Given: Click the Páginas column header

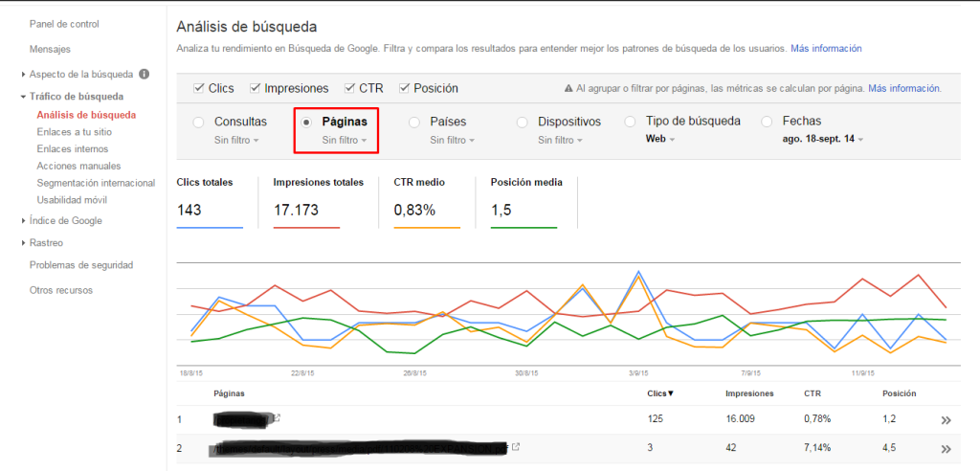Looking at the screenshot, I should [x=229, y=393].
